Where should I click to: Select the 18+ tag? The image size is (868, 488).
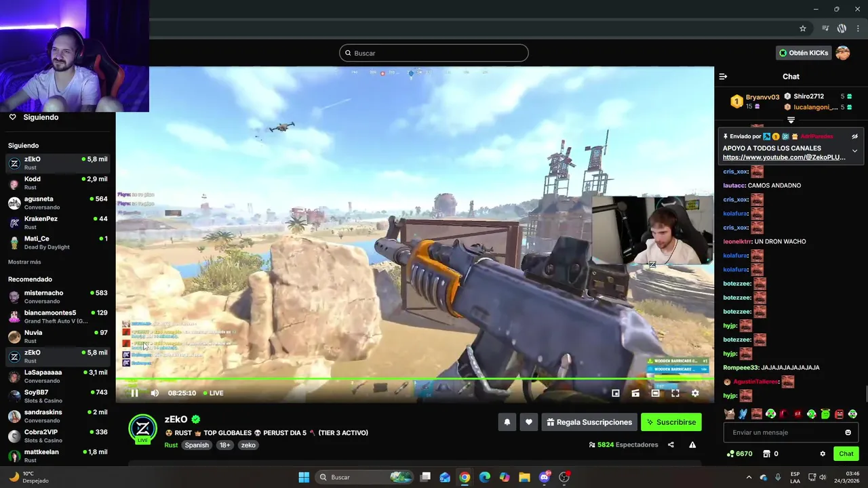pos(225,445)
